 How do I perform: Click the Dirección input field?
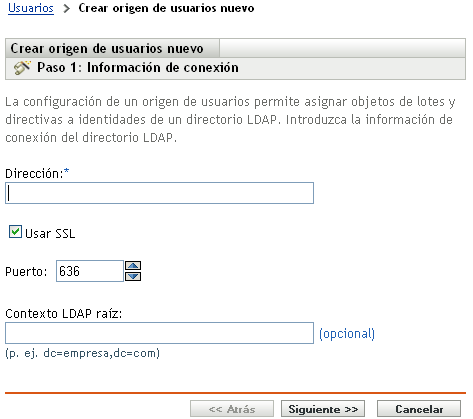click(159, 193)
